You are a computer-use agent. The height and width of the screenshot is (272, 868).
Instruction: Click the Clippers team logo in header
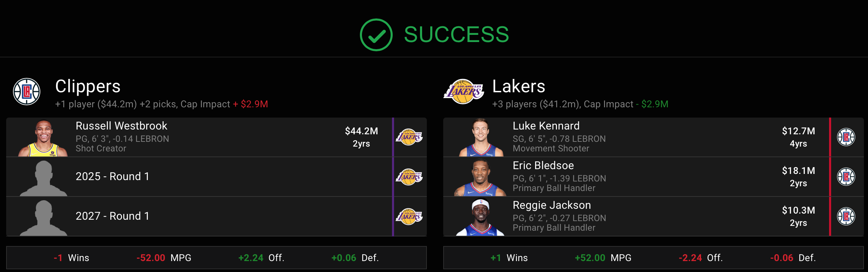[27, 92]
